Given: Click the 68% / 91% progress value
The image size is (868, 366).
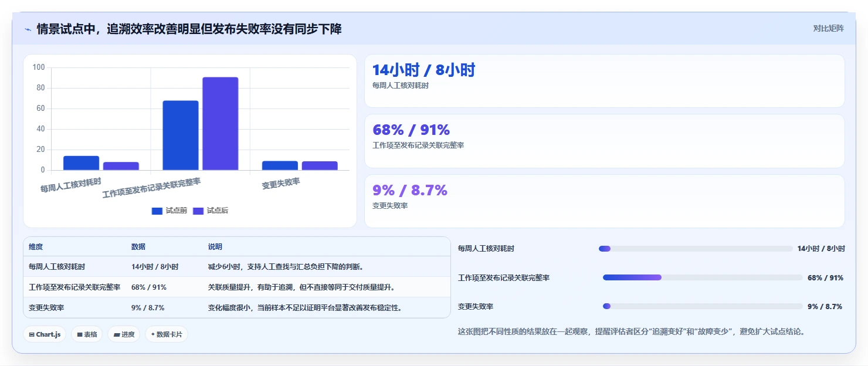Looking at the screenshot, I should (825, 278).
